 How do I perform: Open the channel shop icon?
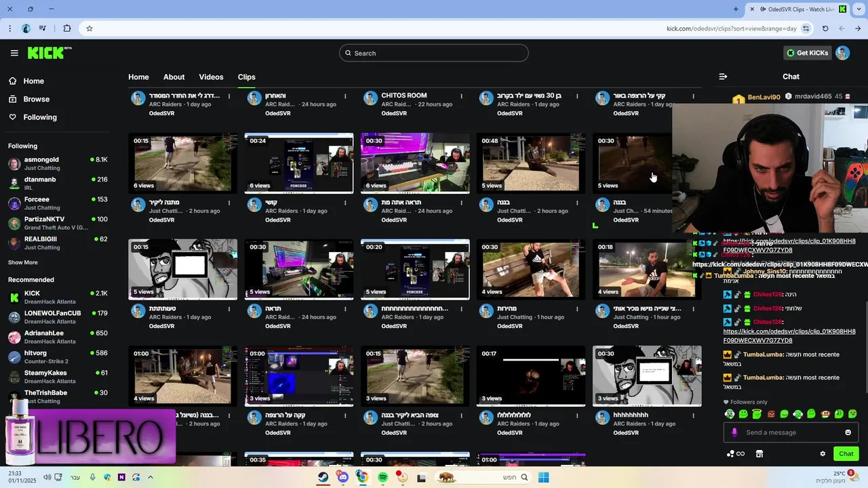coord(759,453)
